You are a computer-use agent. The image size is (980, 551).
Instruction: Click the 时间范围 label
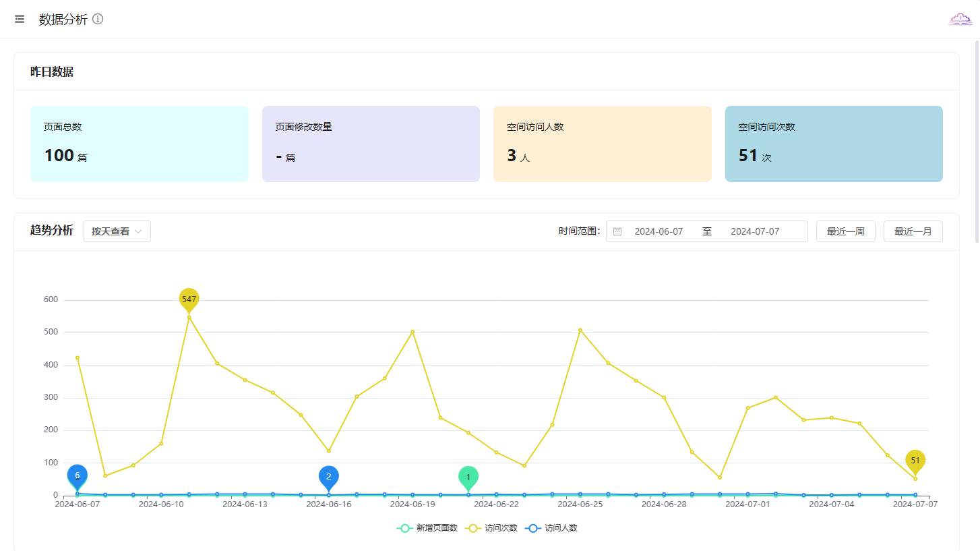(x=579, y=231)
